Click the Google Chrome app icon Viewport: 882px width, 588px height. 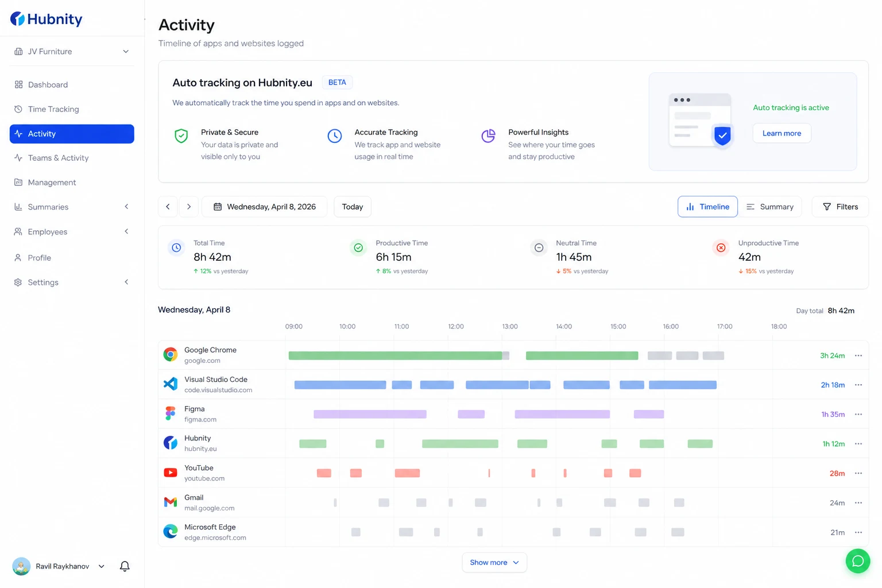[x=171, y=355]
